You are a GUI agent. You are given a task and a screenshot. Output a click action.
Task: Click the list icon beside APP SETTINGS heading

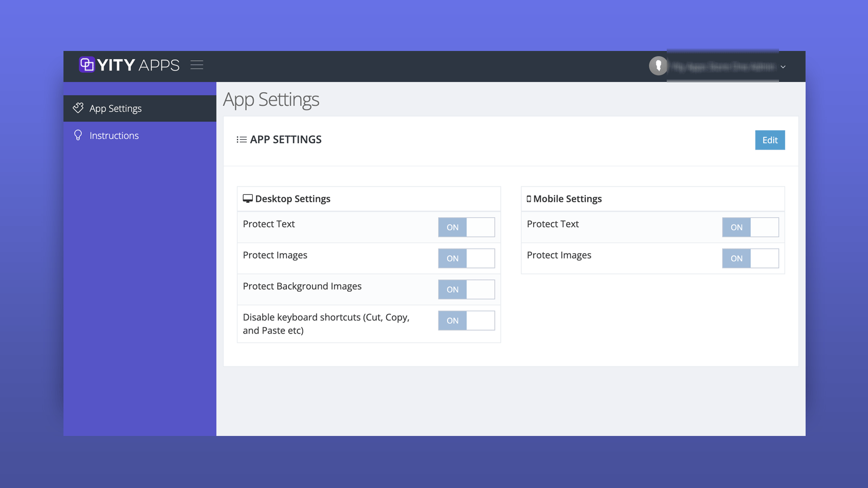(241, 139)
